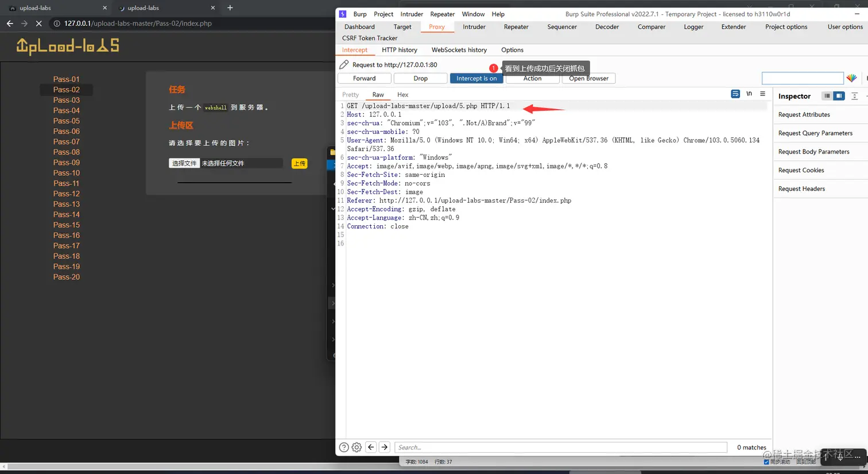
Task: Open the User options tab
Action: pos(845,26)
